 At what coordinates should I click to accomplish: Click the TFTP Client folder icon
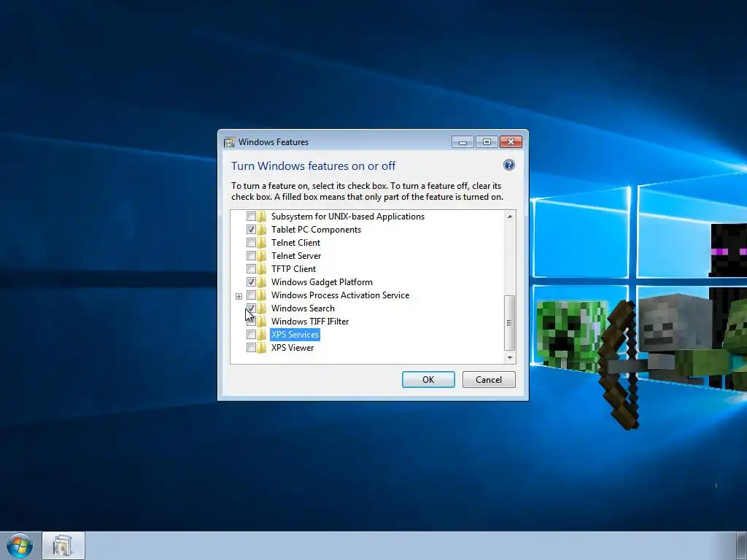(262, 269)
